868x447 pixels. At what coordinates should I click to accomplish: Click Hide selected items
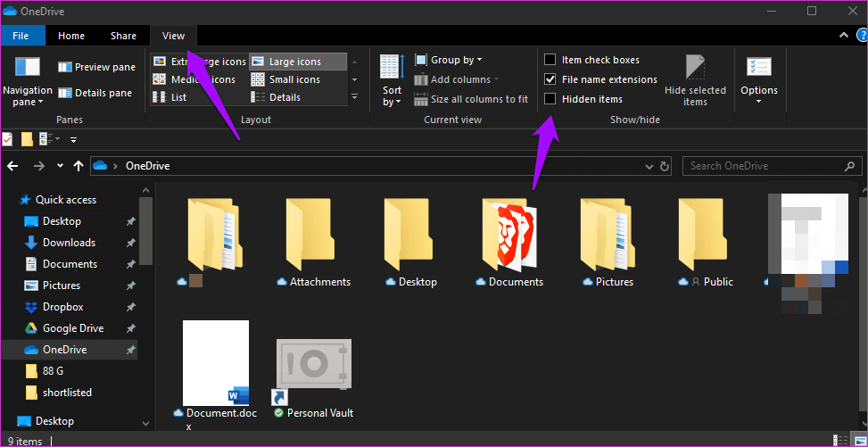[695, 80]
